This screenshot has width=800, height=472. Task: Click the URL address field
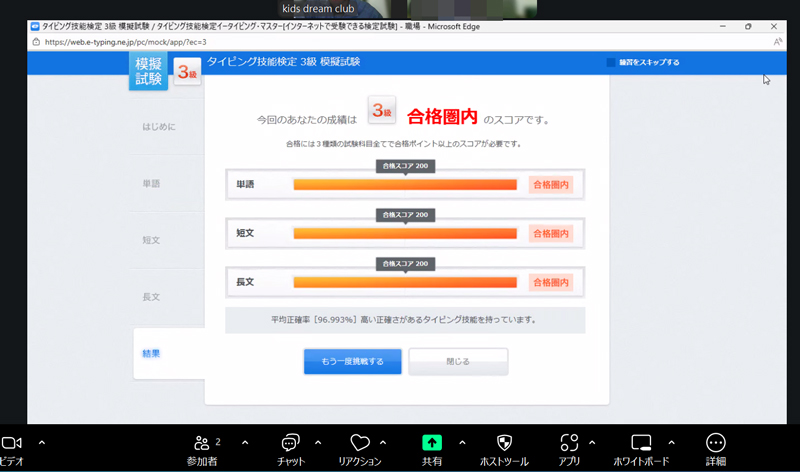point(126,42)
